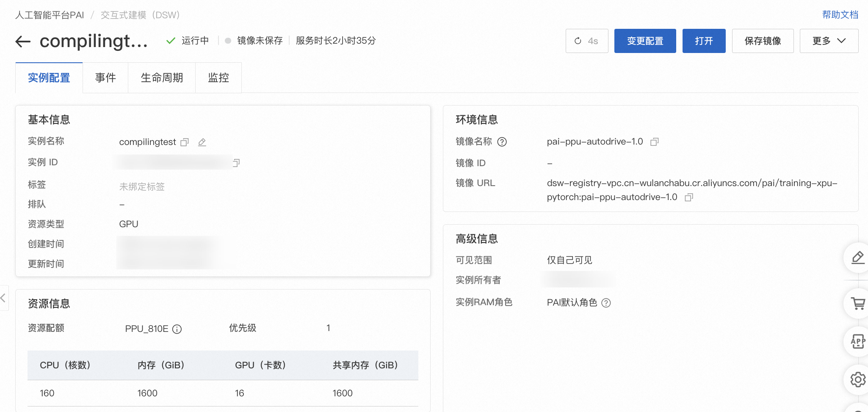Switch to the 生命周期 tab
Image resolution: width=868 pixels, height=412 pixels.
pyautogui.click(x=162, y=78)
